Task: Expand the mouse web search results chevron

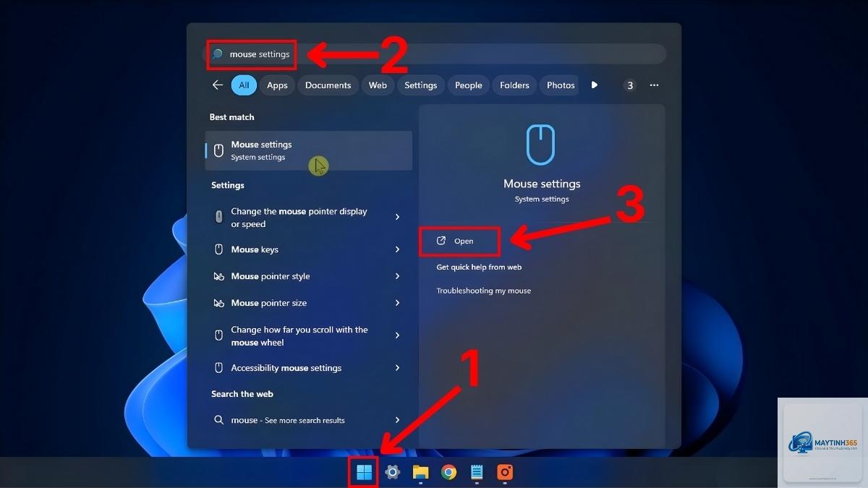Action: [x=397, y=420]
